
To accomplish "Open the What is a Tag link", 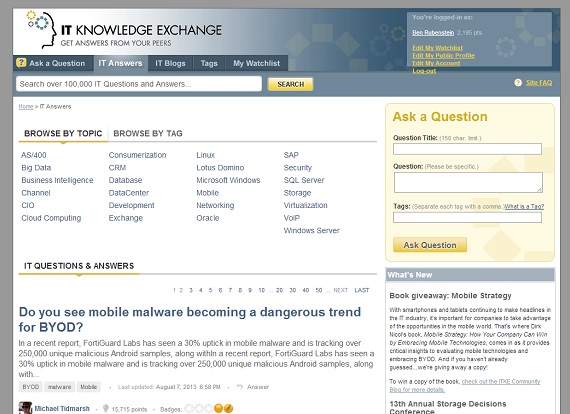I will (x=524, y=206).
